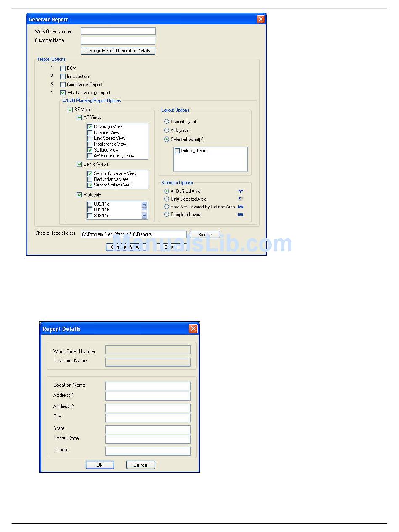Uncheck Spillage View under AP Views

(x=90, y=150)
